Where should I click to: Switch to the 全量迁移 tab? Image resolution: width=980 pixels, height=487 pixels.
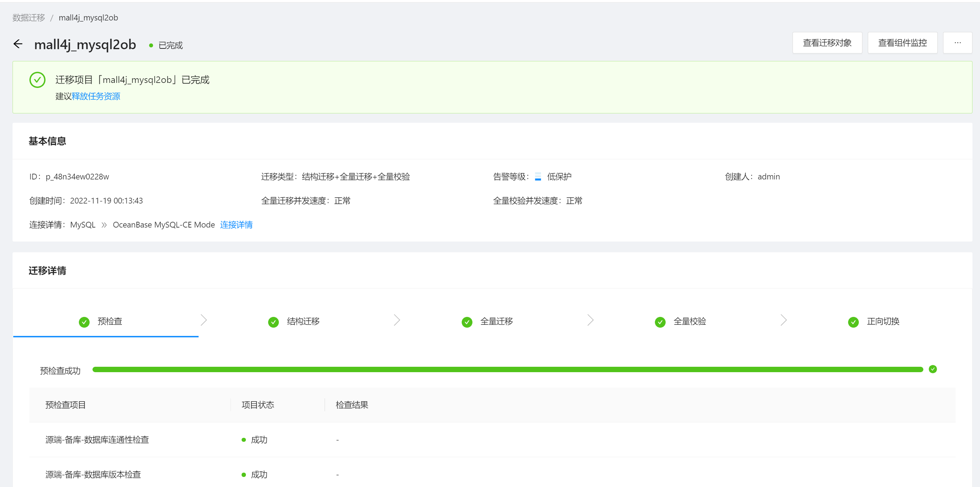[x=496, y=321]
